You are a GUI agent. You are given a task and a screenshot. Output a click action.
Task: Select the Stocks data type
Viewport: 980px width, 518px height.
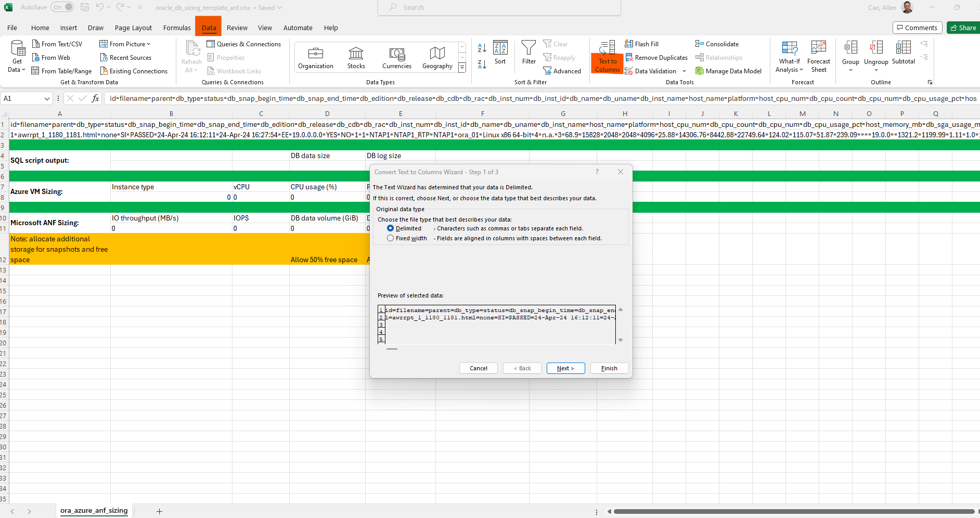(356, 57)
